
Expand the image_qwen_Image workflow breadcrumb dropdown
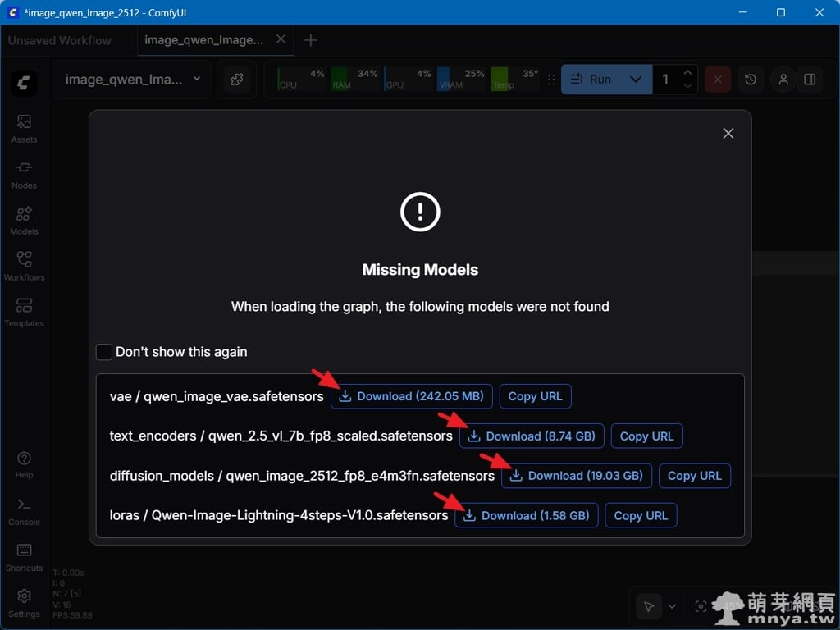coord(197,80)
